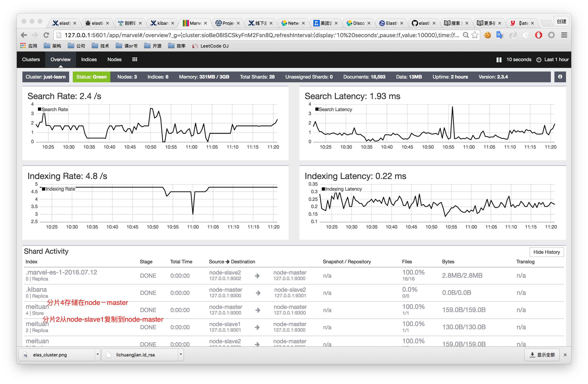Click the Search Latency legend marker
The image size is (588, 384).
[x=317, y=109]
